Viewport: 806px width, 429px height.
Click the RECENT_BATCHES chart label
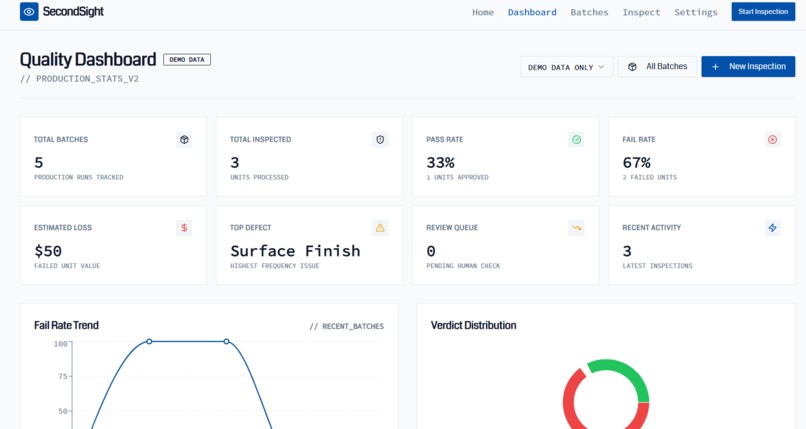(x=346, y=326)
